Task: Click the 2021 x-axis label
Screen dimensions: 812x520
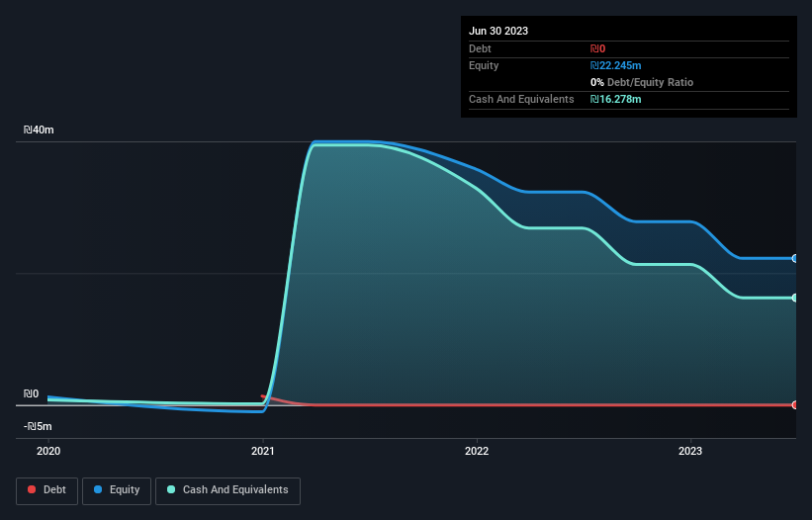Action: coord(262,451)
